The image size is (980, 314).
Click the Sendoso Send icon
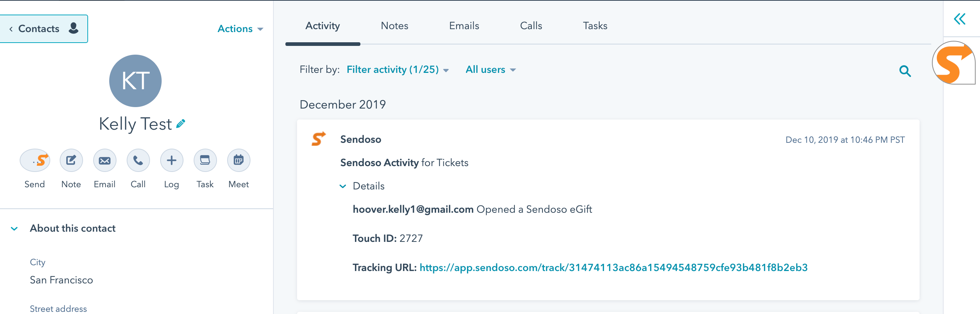tap(35, 160)
